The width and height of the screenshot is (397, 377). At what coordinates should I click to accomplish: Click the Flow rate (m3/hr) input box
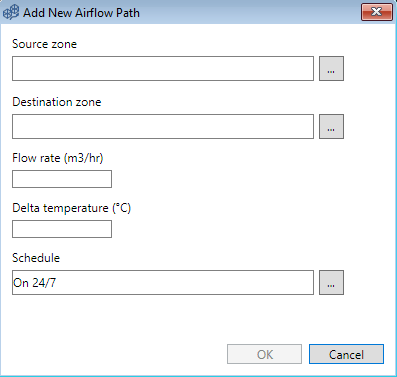[x=62, y=179]
